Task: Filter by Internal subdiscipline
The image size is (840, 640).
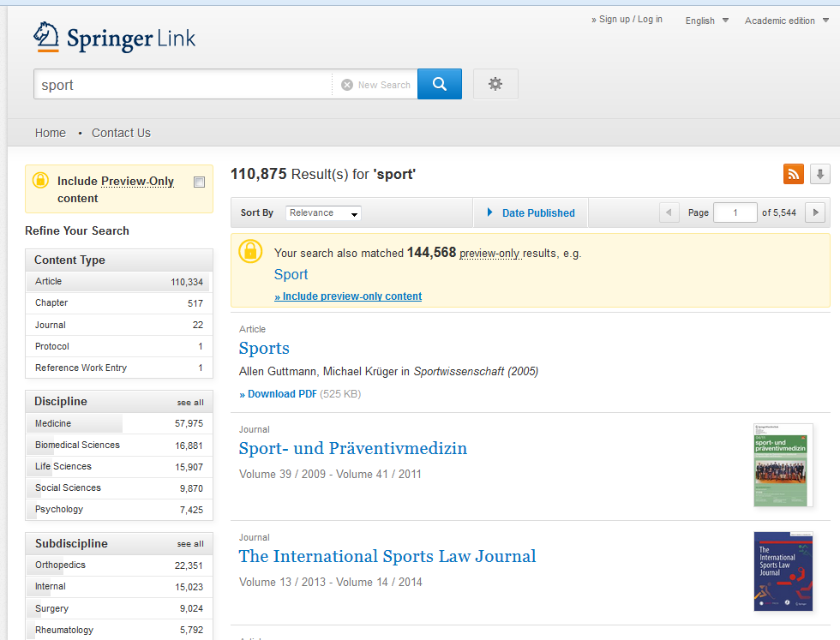Action: pos(119,587)
